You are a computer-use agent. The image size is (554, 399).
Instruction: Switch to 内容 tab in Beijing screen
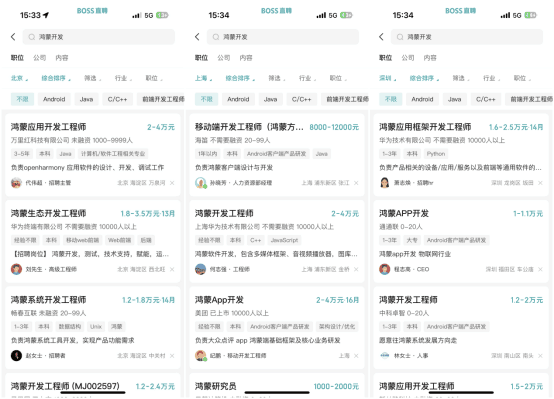62,58
